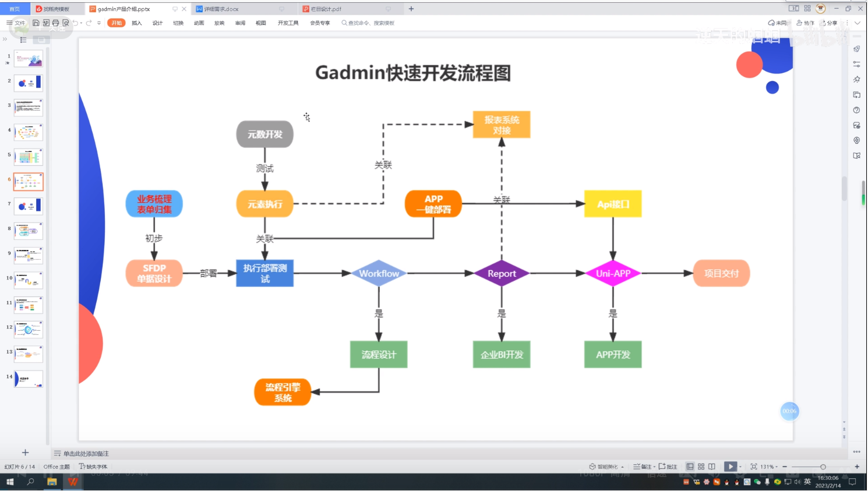Switch to thumbnail view in slide panel

click(41, 40)
